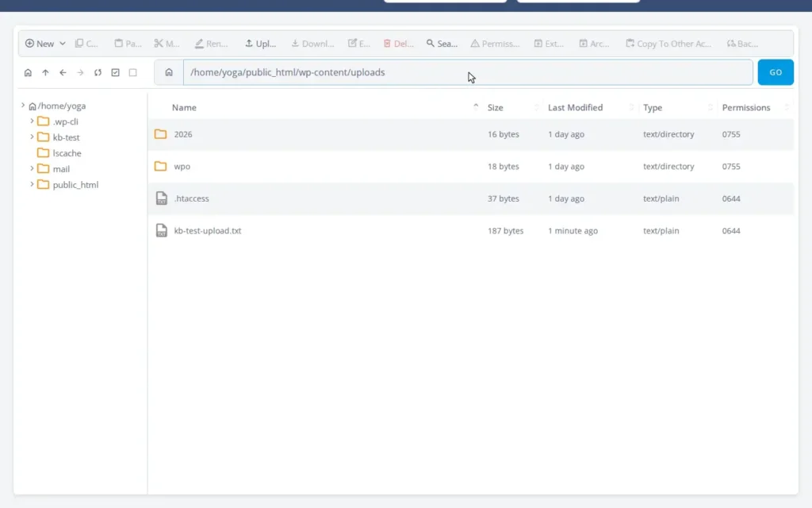The height and width of the screenshot is (508, 812).
Task: Click the New file button
Action: click(40, 44)
